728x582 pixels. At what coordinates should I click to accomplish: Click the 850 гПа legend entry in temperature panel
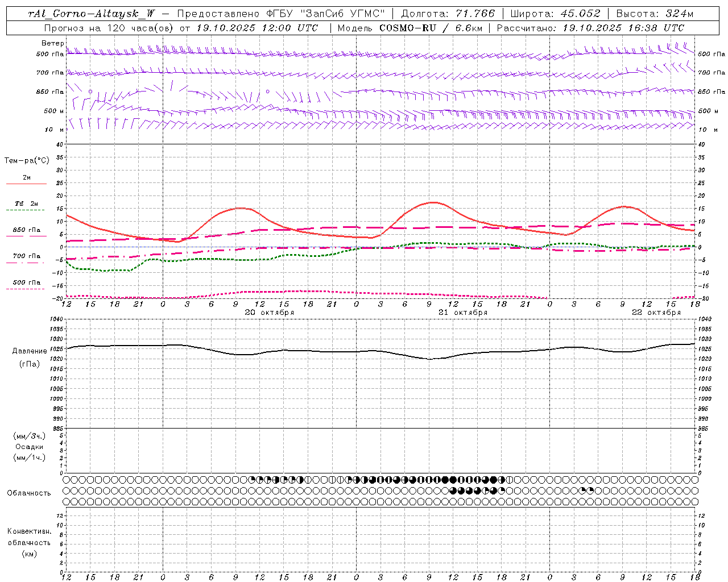point(27,230)
